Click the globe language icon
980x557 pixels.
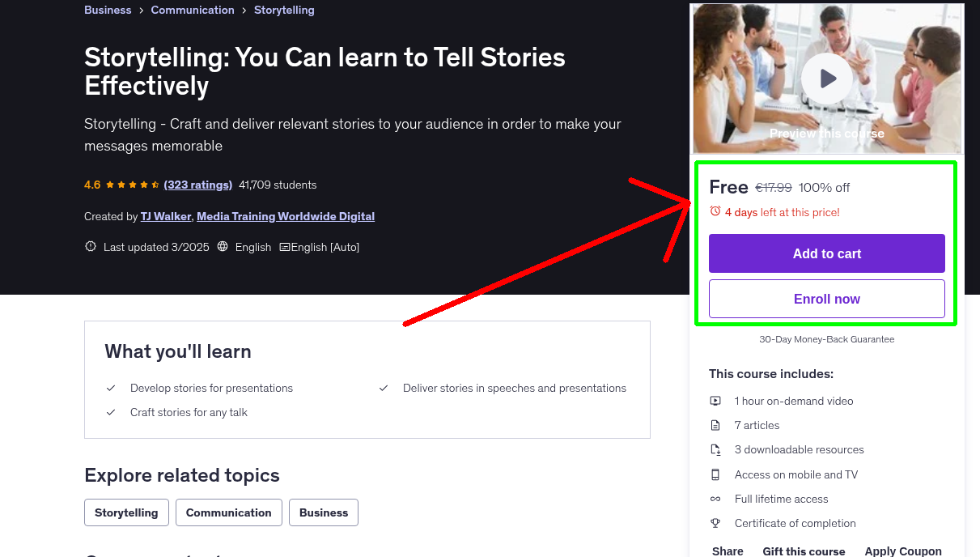[223, 247]
